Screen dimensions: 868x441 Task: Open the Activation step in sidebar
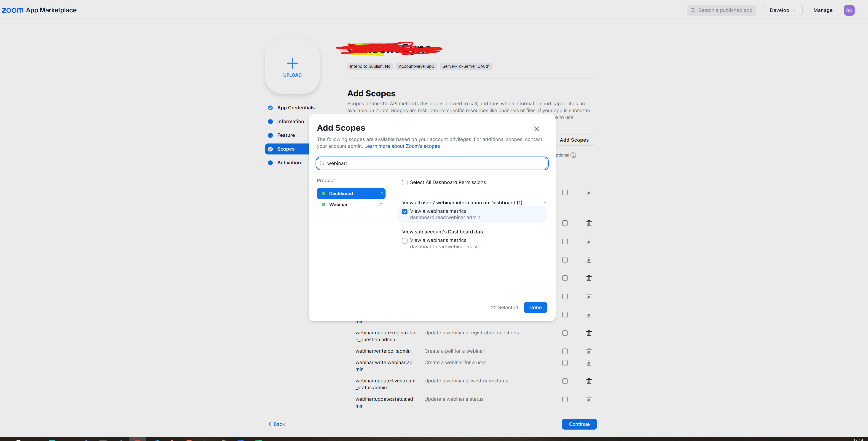[x=289, y=162]
